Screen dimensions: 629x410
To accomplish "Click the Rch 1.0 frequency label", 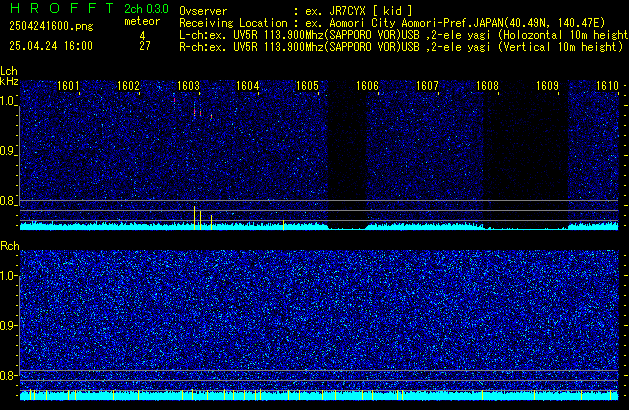I will click(8, 276).
